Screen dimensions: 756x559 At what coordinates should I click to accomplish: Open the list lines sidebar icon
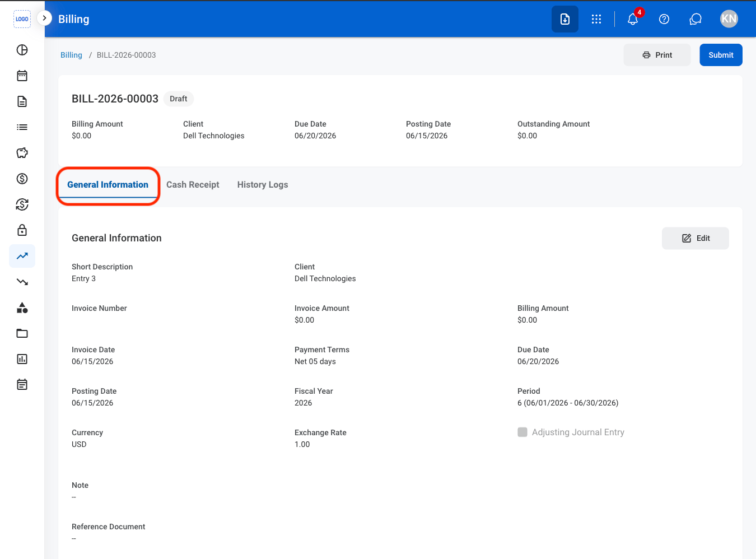point(22,127)
